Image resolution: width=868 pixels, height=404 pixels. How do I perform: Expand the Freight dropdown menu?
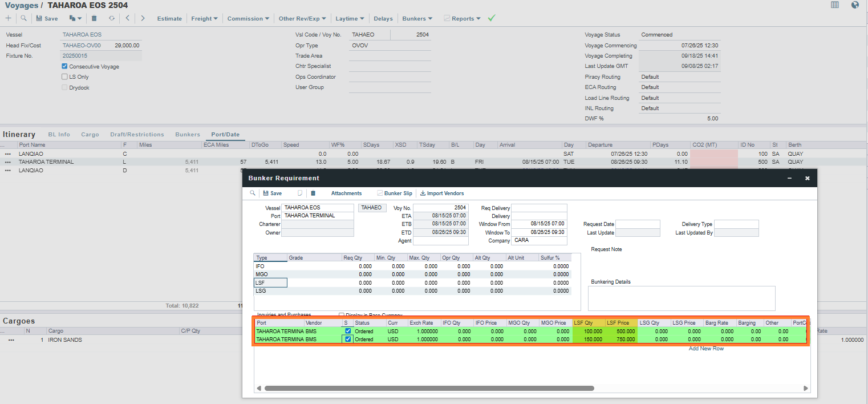(204, 18)
